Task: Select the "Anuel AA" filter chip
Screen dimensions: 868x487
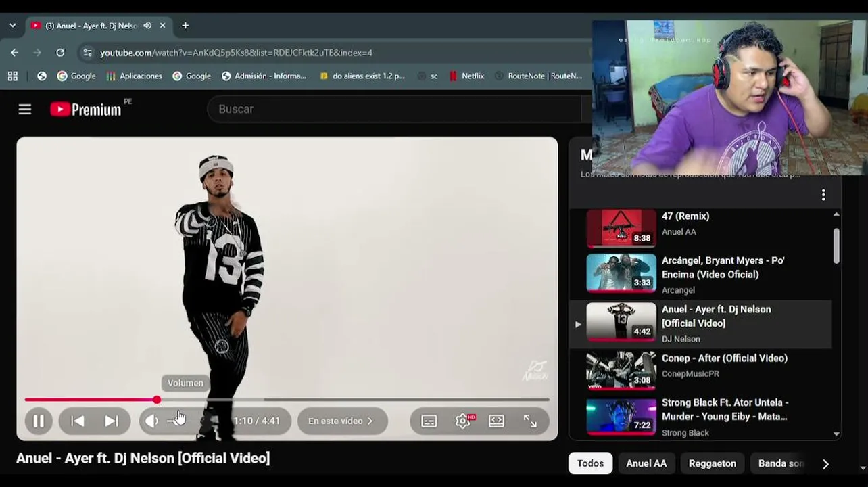Action: pyautogui.click(x=646, y=463)
